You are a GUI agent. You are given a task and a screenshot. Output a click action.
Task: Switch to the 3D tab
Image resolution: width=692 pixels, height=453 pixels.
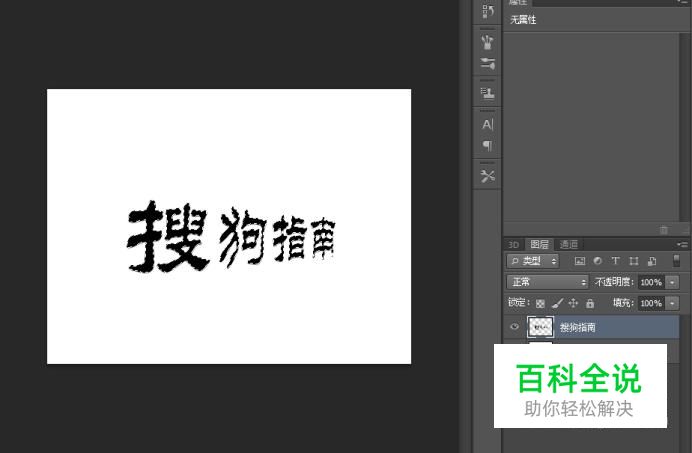513,245
